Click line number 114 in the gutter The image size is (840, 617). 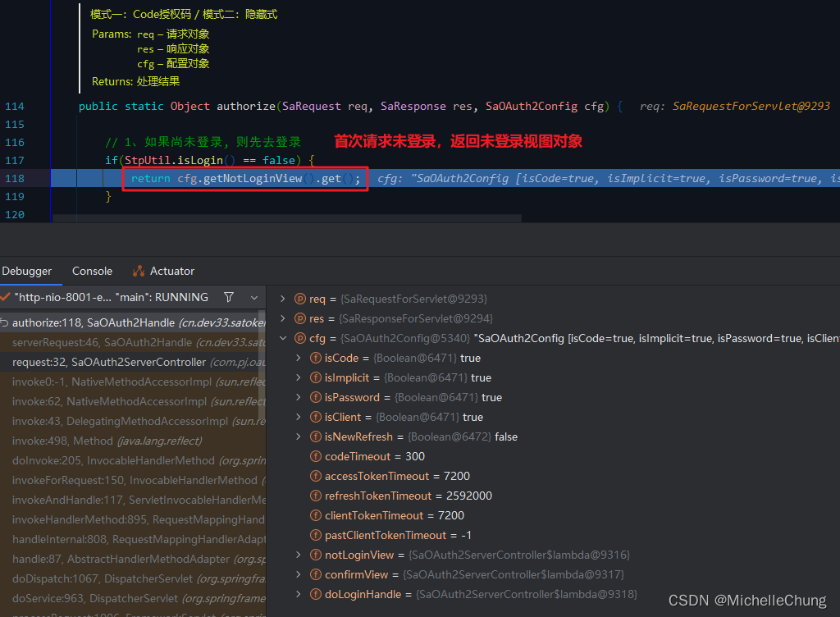(x=15, y=106)
